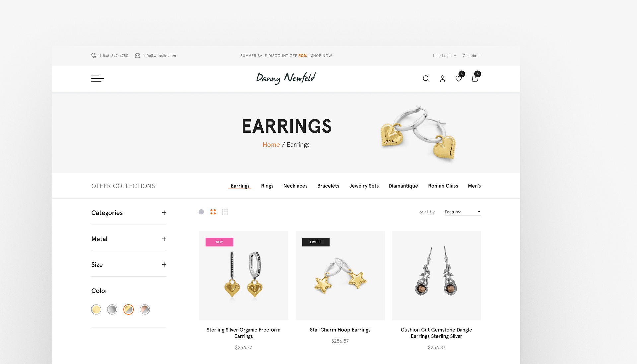Image resolution: width=637 pixels, height=364 pixels.
Task: Open the user account icon
Action: coord(442,79)
